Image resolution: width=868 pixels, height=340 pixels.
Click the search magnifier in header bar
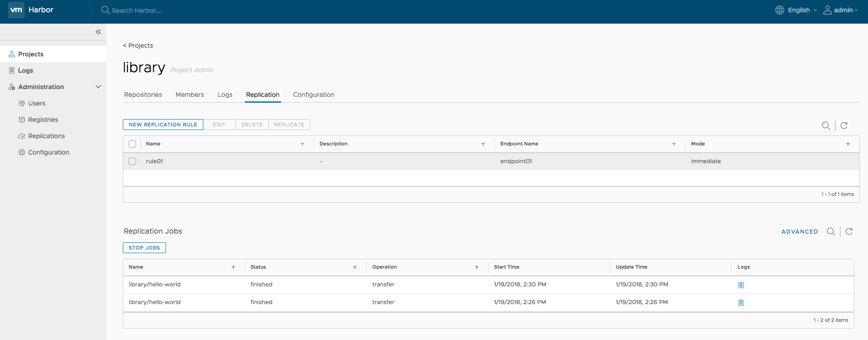[105, 10]
